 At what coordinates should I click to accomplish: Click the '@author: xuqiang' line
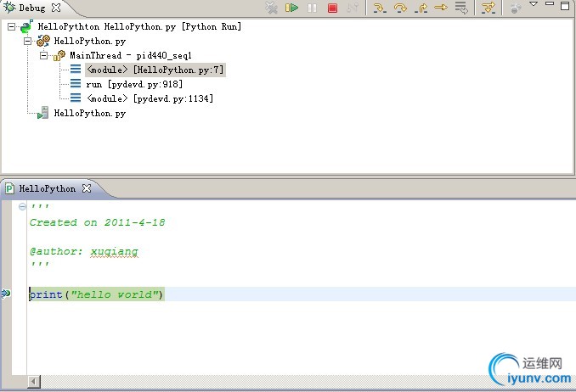[x=84, y=251]
